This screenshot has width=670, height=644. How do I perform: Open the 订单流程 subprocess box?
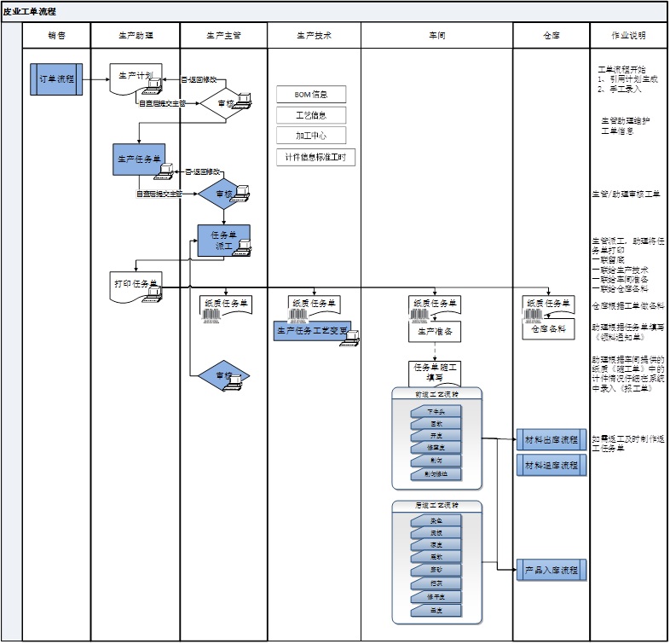(57, 78)
